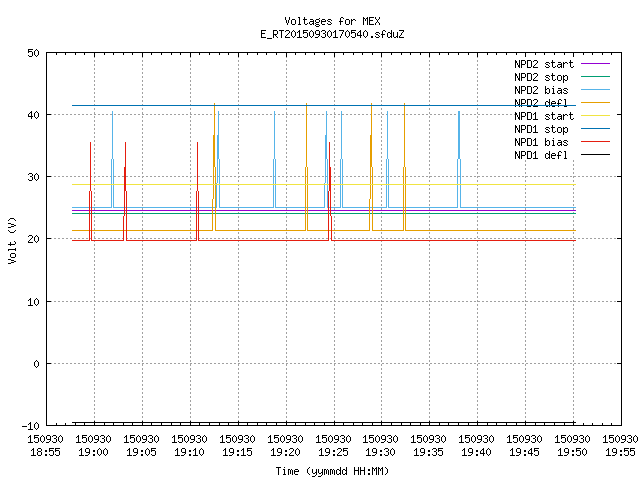This screenshot has height=480, width=640.
Task: Click the black line sample beside NPD1 defl
Action: [x=596, y=155]
